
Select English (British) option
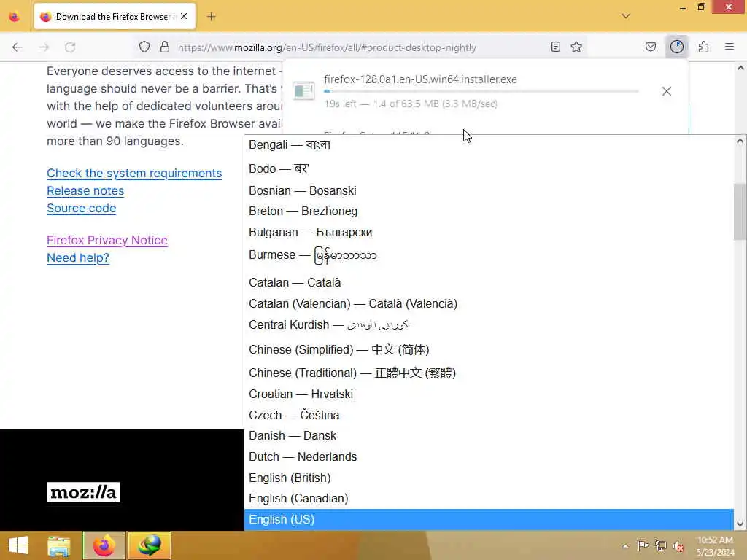489,478
